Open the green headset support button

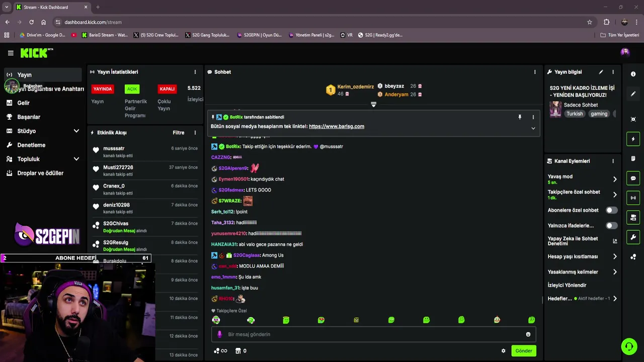(628, 346)
